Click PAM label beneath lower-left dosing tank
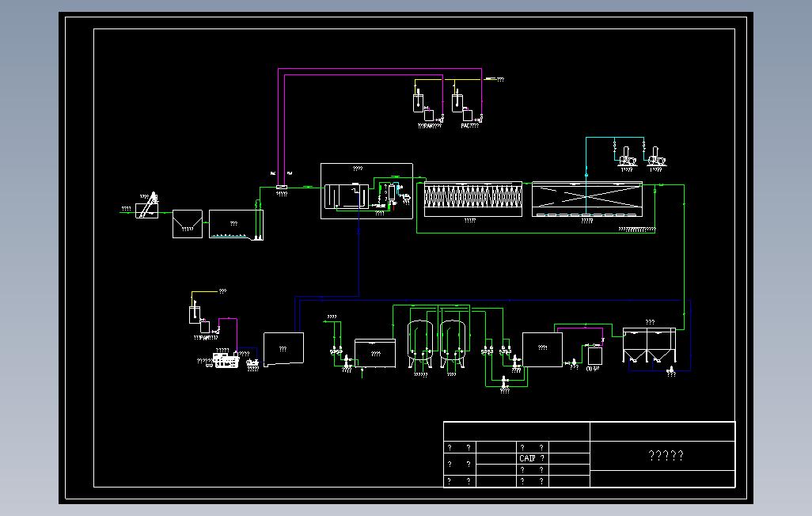The image size is (812, 516). pyautogui.click(x=206, y=338)
